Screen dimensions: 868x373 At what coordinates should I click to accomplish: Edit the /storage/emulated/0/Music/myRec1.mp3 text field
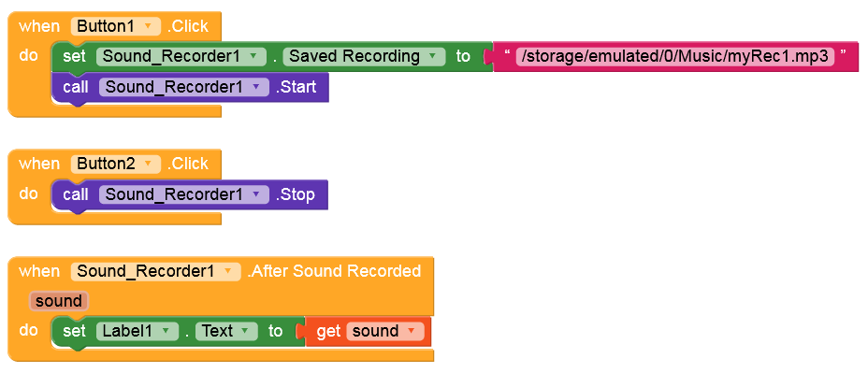pos(674,56)
